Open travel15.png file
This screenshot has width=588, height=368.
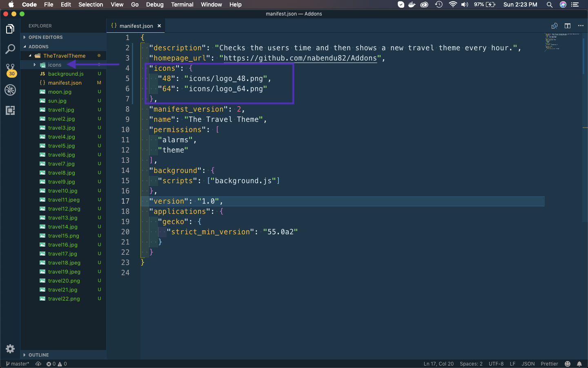63,236
